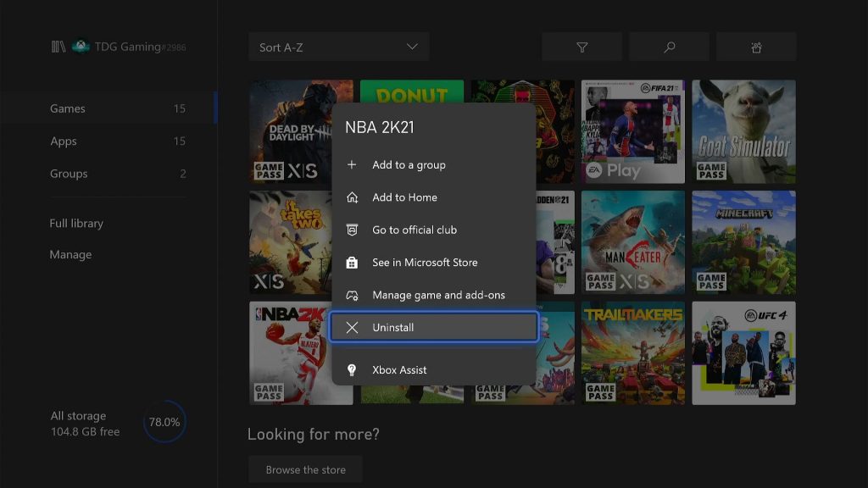Select the Minecraft game tile
Viewport: 868px width, 488px height.
[744, 242]
